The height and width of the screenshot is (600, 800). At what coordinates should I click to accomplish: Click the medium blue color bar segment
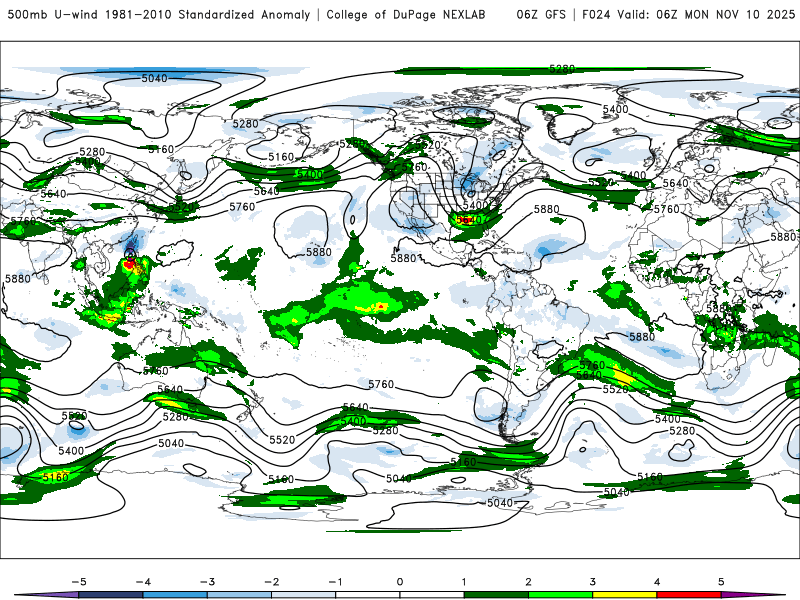click(x=175, y=595)
